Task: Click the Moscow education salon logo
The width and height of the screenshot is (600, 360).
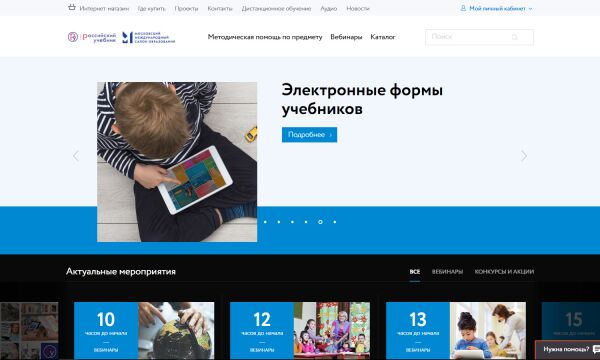Action: (x=148, y=37)
